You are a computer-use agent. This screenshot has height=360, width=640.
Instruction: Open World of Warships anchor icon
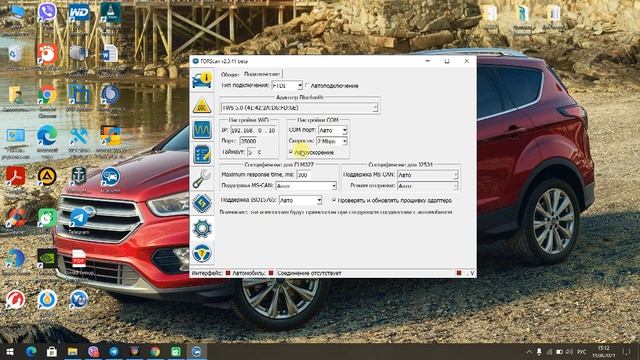click(x=78, y=176)
